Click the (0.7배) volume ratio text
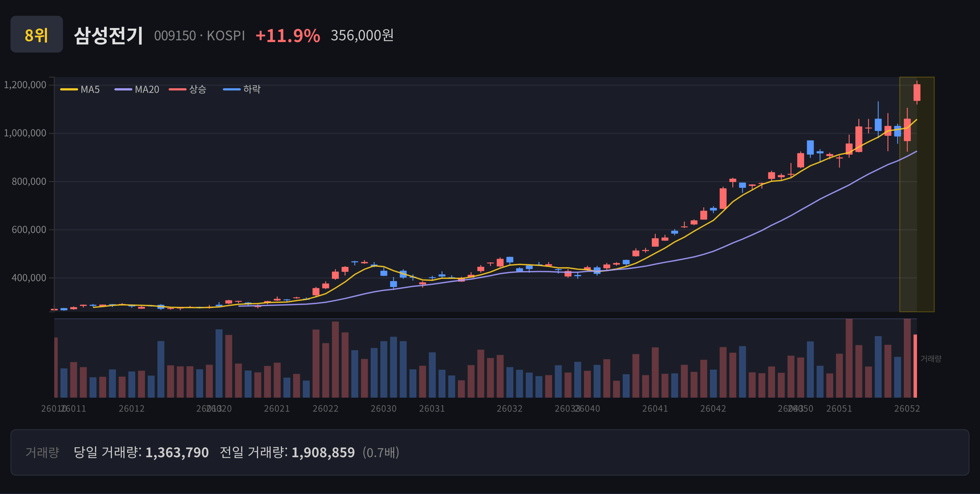Screen dimensions: 980x494 tap(381, 453)
